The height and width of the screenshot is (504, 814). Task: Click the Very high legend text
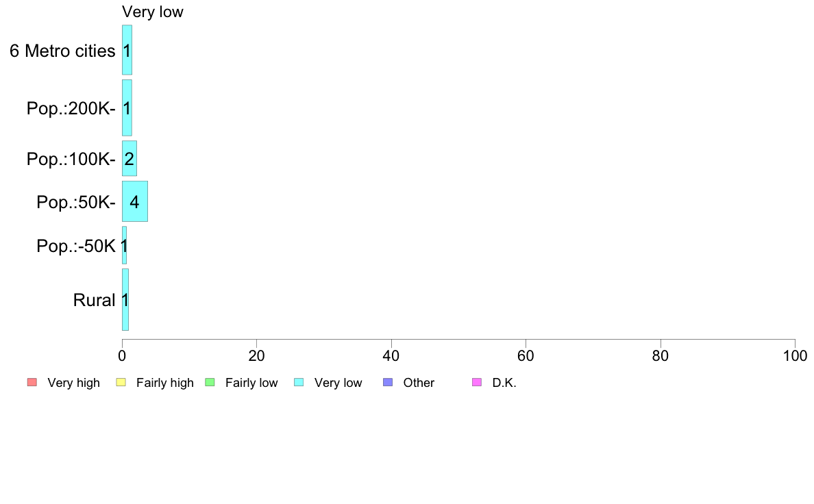[x=74, y=383]
